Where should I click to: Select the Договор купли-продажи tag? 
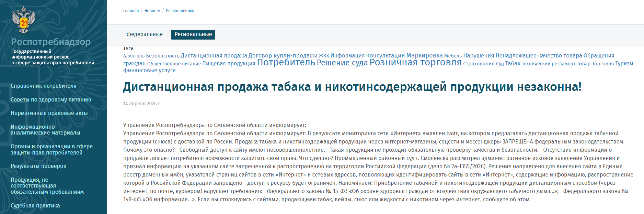(283, 56)
